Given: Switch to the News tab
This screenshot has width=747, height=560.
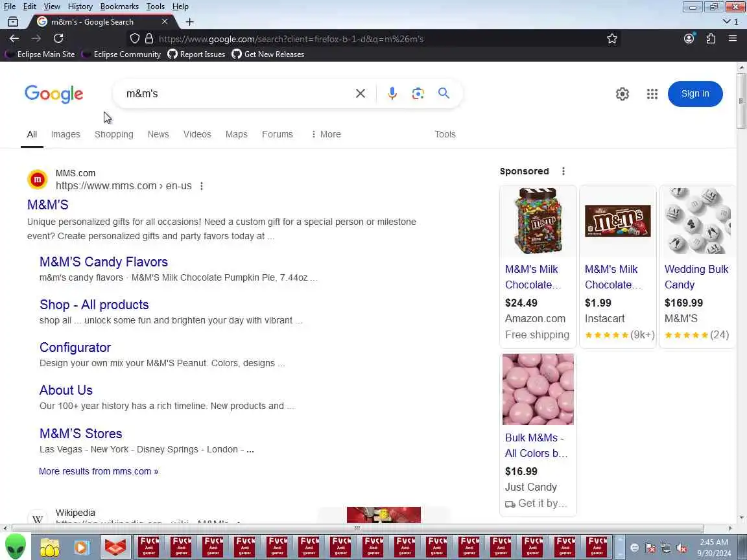Looking at the screenshot, I should tap(158, 134).
